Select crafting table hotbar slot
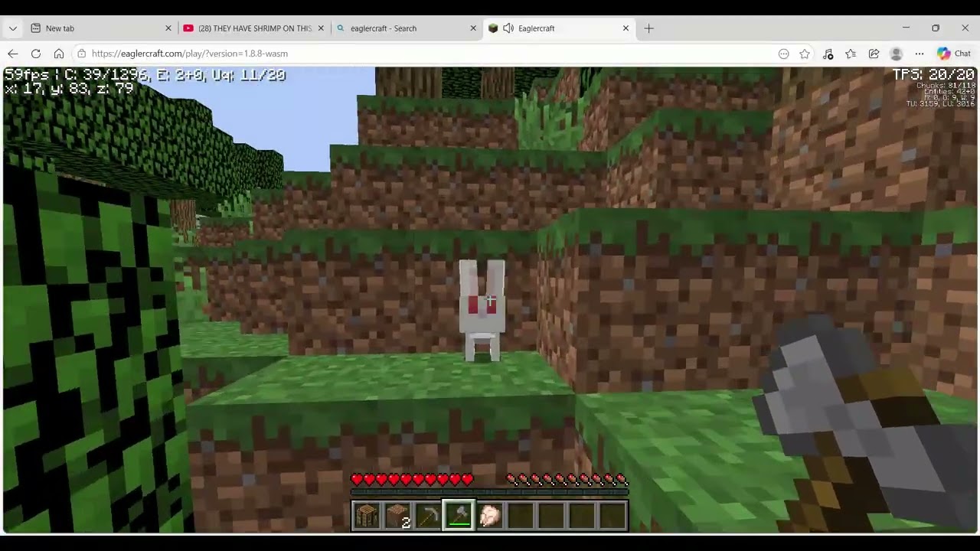Viewport: 980px width, 551px height. tap(367, 516)
